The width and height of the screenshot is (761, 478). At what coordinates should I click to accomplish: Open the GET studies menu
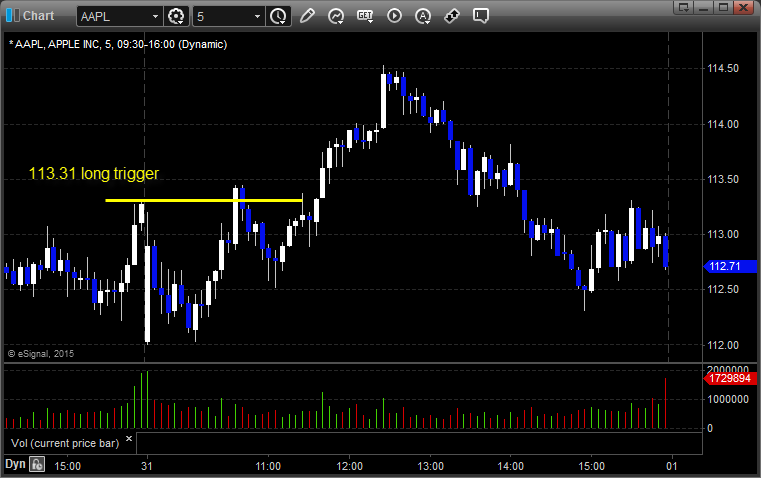365,16
